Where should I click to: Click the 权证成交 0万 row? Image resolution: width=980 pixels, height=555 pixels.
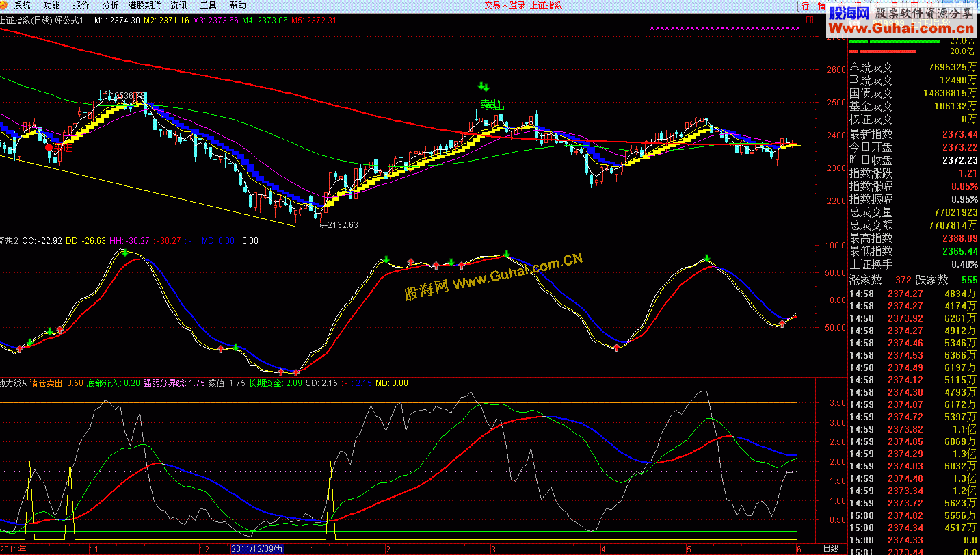pyautogui.click(x=914, y=119)
